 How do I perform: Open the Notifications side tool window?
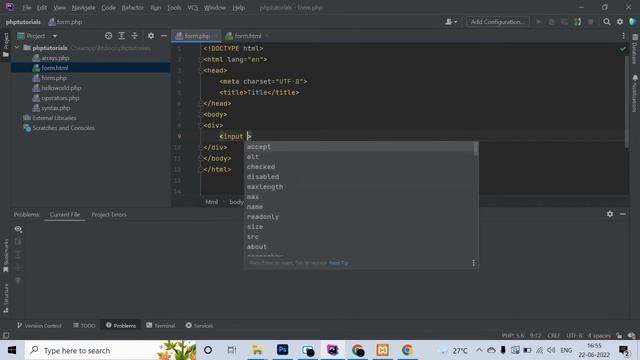pos(635,93)
